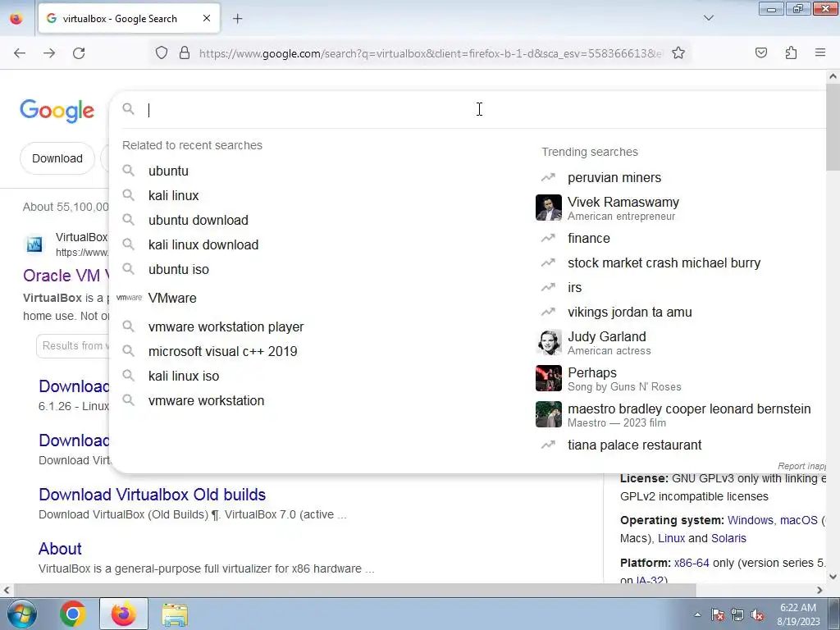This screenshot has height=630, width=840.
Task: Pick the VMware suggestion with logo
Action: pos(172,298)
